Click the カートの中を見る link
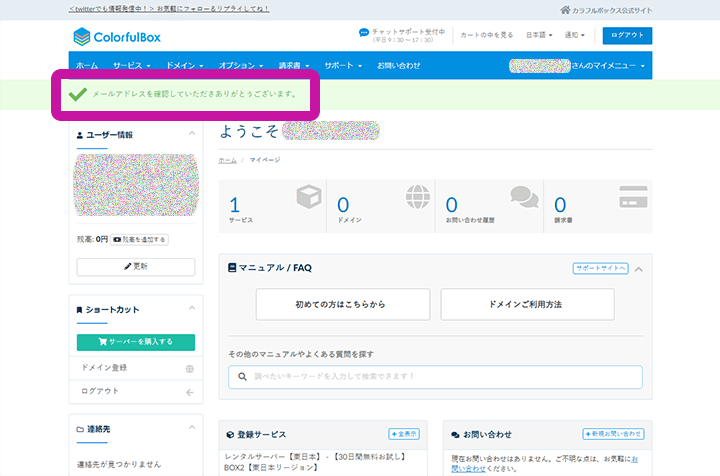The height and width of the screenshot is (476, 720). coord(487,36)
